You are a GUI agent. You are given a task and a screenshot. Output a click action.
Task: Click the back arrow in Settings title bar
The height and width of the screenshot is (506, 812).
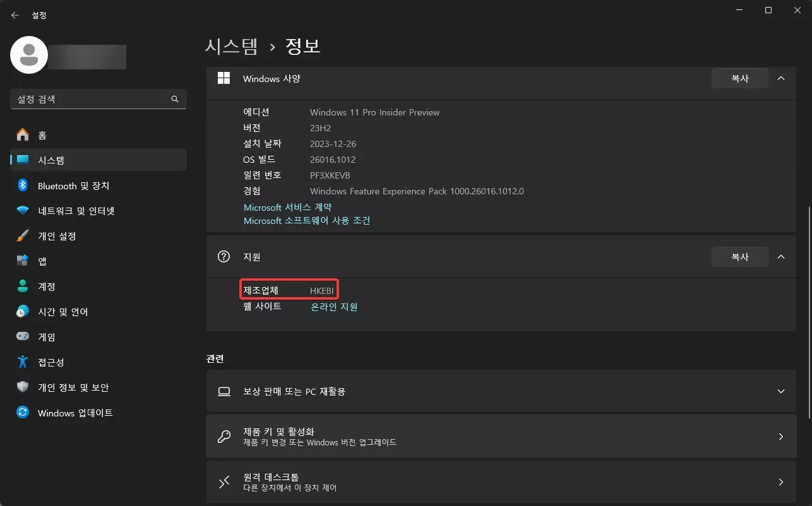(x=15, y=15)
